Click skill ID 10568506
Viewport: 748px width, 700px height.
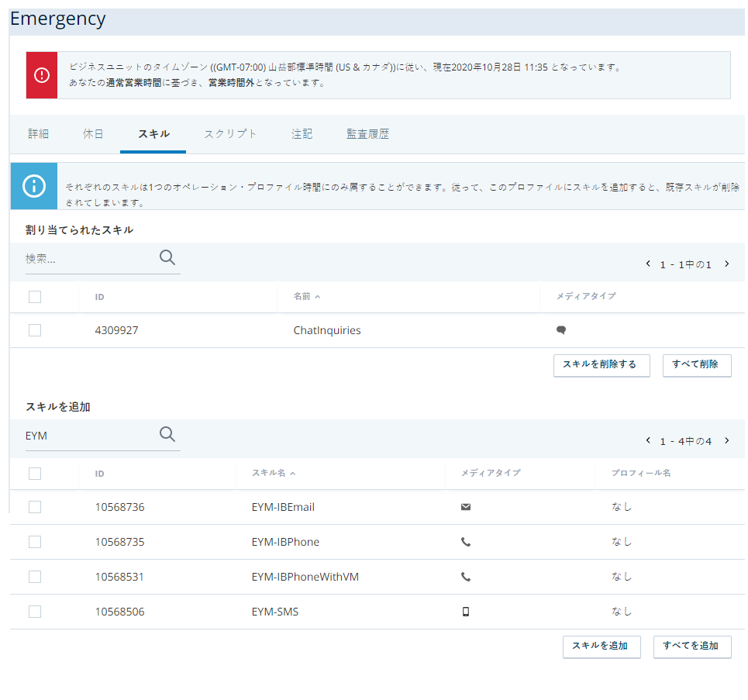(119, 612)
